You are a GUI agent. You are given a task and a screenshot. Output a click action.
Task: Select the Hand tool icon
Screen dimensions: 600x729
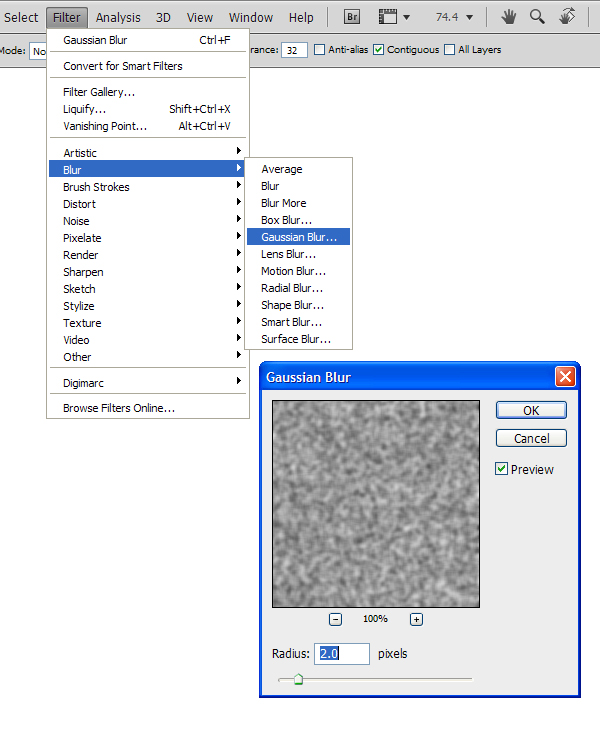click(509, 17)
